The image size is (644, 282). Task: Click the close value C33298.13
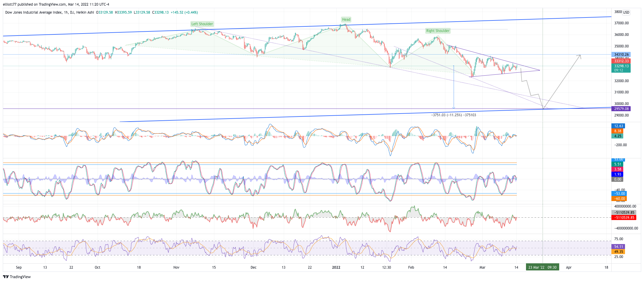coord(160,12)
